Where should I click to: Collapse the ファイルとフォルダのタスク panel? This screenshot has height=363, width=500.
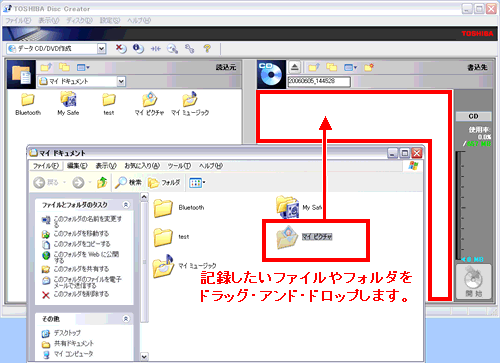[126, 205]
